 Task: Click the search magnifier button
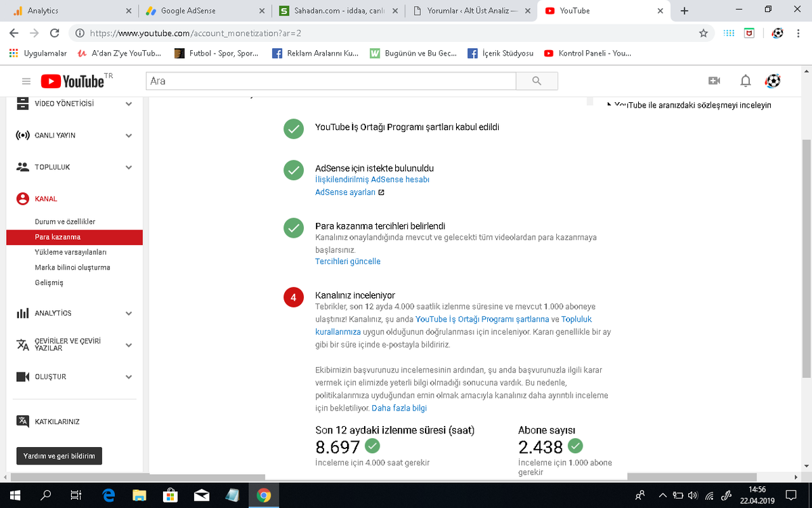(x=537, y=81)
